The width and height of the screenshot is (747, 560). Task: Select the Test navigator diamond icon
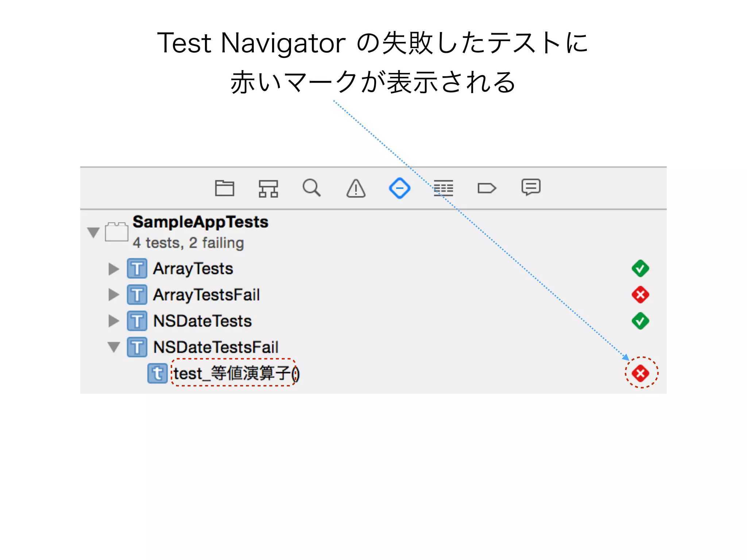399,188
